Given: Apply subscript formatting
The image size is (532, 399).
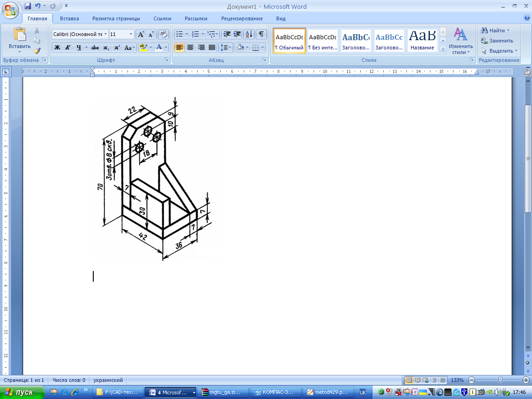Looking at the screenshot, I should coord(106,48).
